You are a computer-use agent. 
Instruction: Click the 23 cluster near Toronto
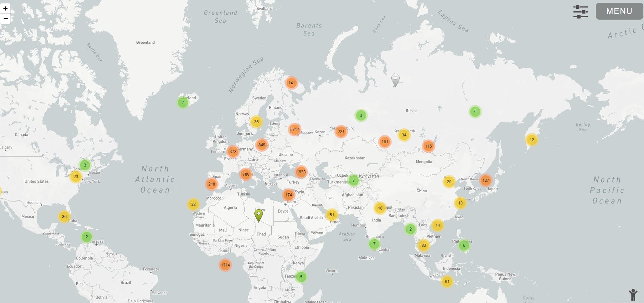pyautogui.click(x=76, y=177)
